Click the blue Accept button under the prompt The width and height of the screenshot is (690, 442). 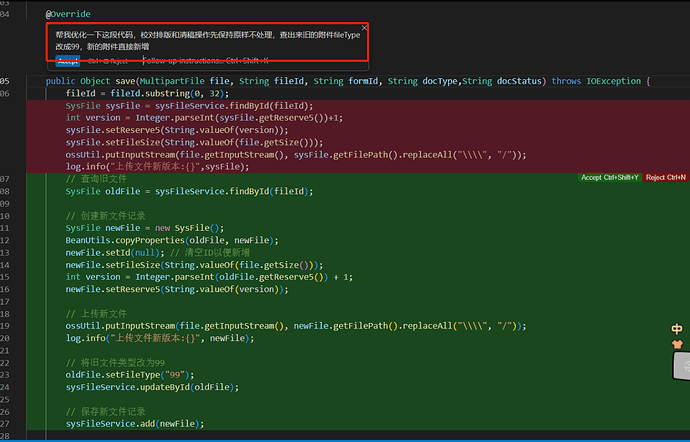tap(68, 62)
